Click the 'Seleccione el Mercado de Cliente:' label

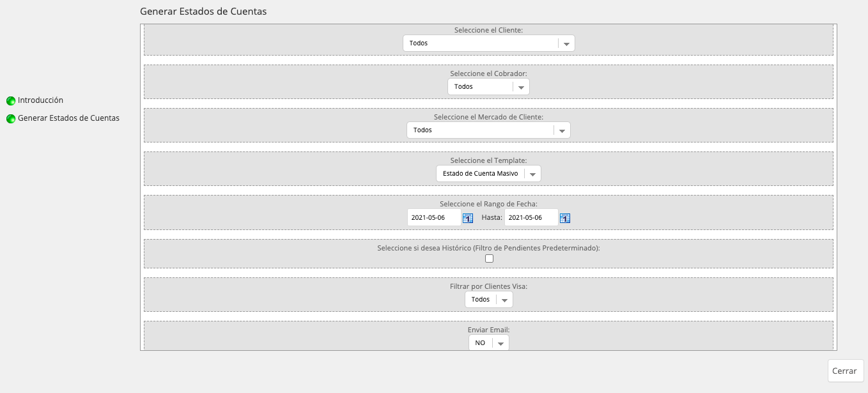pos(489,117)
